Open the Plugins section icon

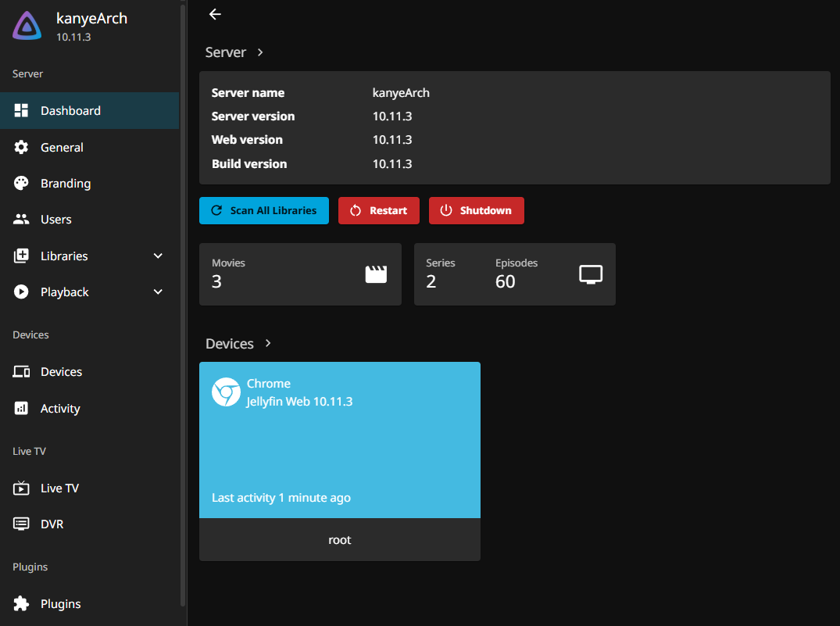pos(21,603)
